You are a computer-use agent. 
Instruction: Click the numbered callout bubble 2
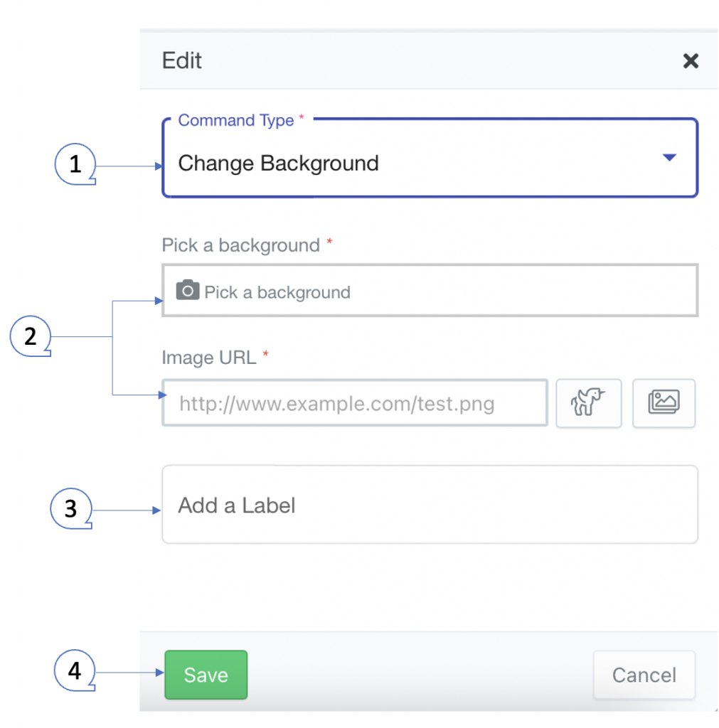pos(30,336)
